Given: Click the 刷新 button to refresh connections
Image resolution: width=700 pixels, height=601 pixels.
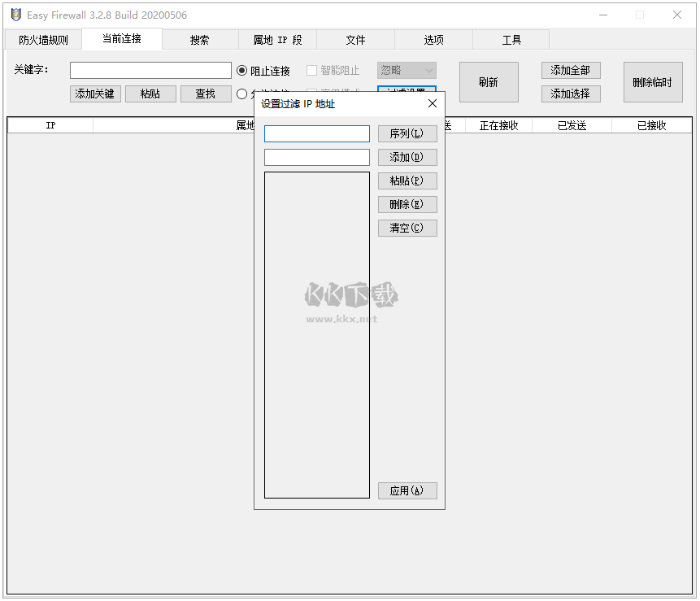Looking at the screenshot, I should pos(489,81).
